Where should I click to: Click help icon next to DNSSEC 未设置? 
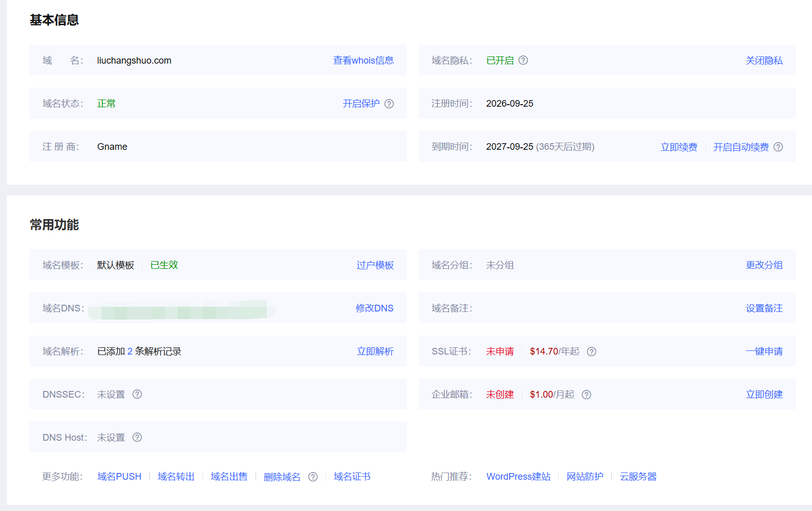coord(137,394)
